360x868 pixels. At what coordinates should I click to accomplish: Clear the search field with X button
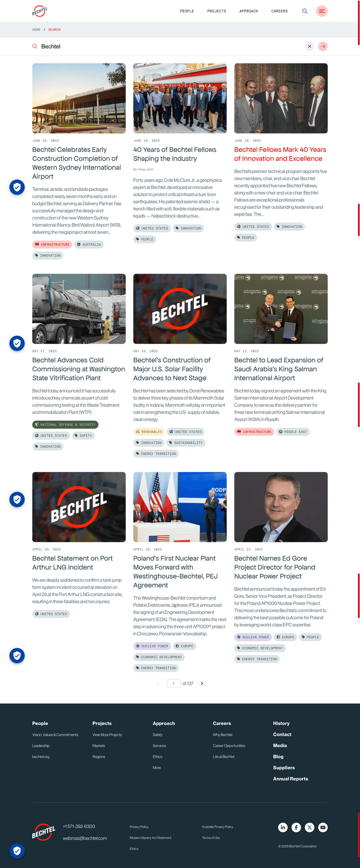(310, 46)
